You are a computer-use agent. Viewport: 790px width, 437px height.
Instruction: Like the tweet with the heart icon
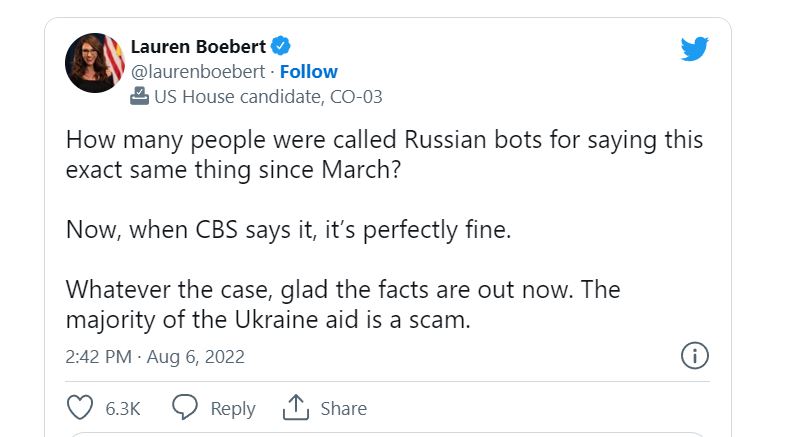79,408
